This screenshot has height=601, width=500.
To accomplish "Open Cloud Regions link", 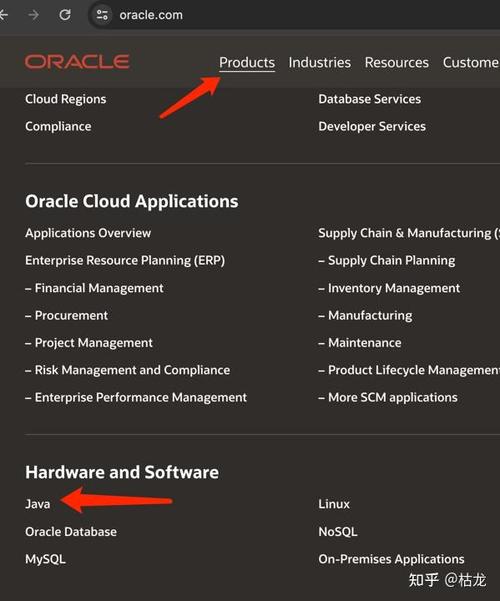I will (x=66, y=99).
